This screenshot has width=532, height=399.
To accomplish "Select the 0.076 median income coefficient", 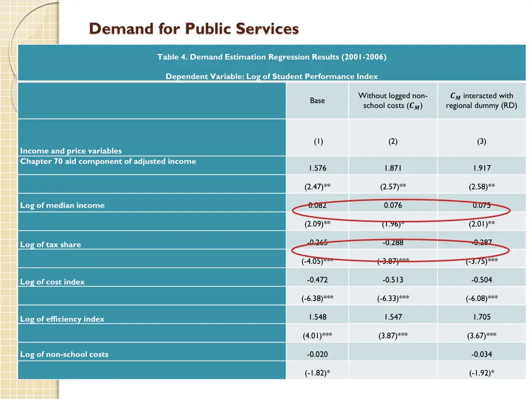I will tap(393, 205).
